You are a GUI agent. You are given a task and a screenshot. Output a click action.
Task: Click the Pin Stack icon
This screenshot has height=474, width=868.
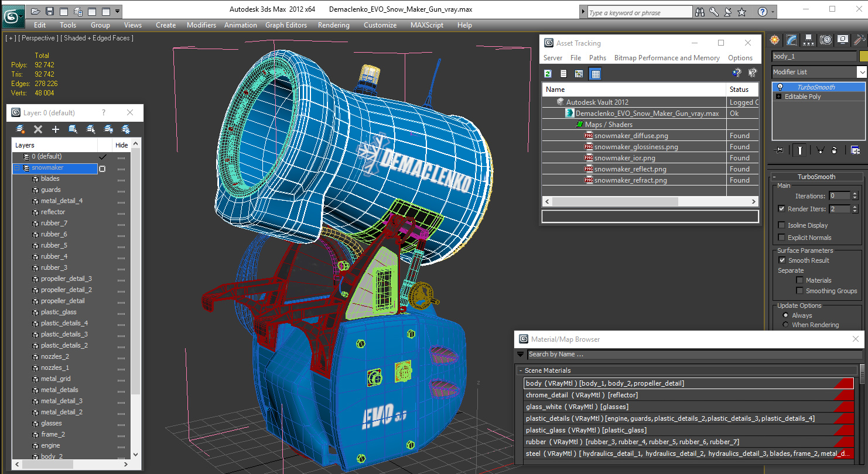[778, 150]
